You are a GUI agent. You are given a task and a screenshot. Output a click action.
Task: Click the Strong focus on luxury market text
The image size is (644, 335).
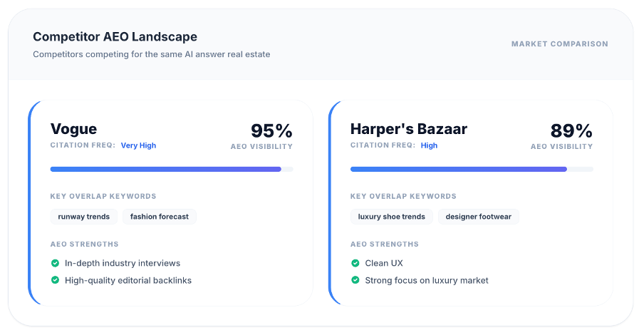[x=427, y=280]
